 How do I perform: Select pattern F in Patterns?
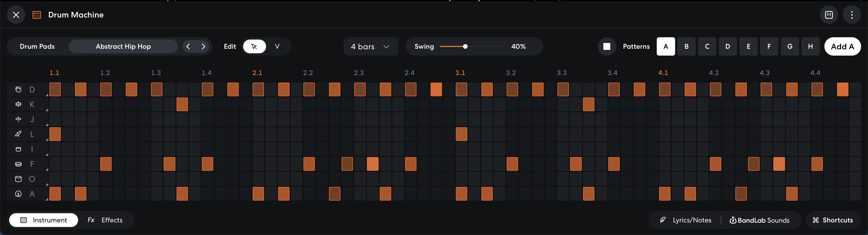click(x=769, y=46)
